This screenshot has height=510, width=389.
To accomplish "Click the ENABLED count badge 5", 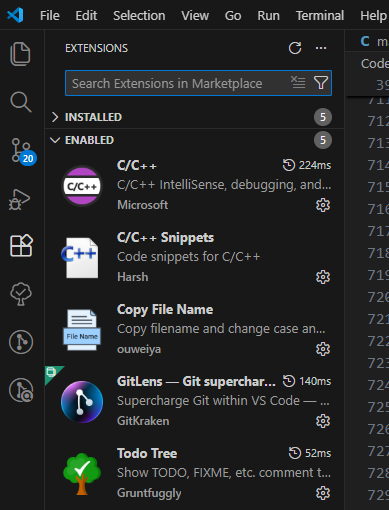I will tap(323, 140).
